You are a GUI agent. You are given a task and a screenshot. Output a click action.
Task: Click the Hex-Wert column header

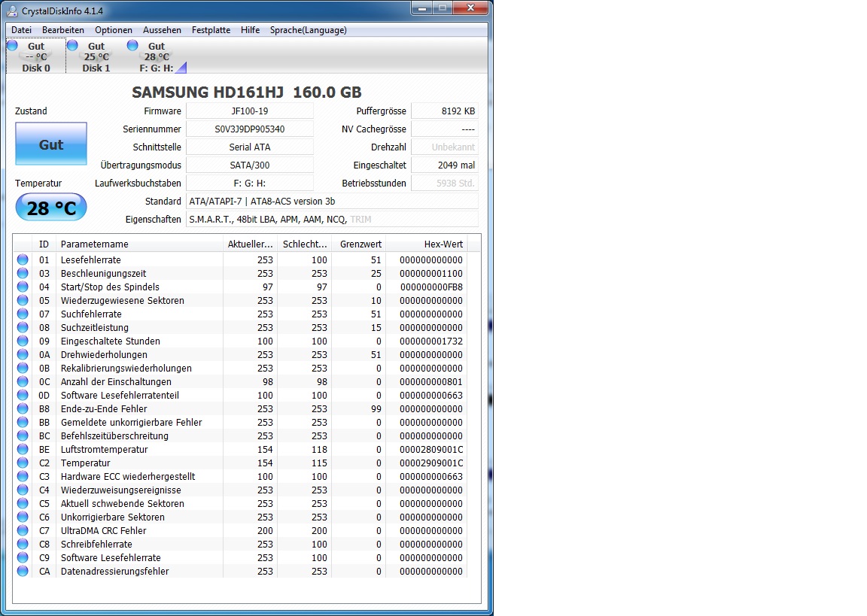pyautogui.click(x=426, y=244)
